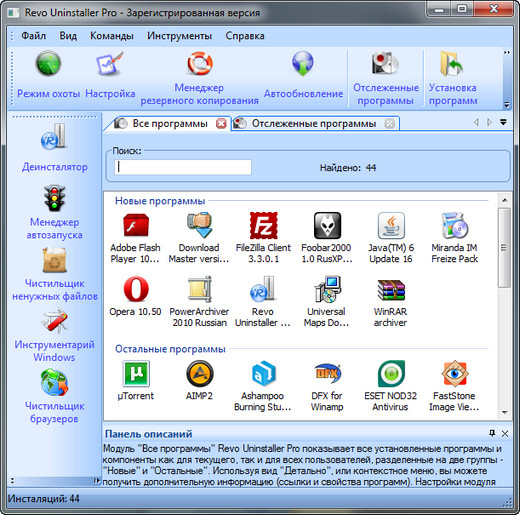Click Инсталяций: 44 in status bar
Image resolution: width=520 pixels, height=515 pixels.
tap(44, 499)
